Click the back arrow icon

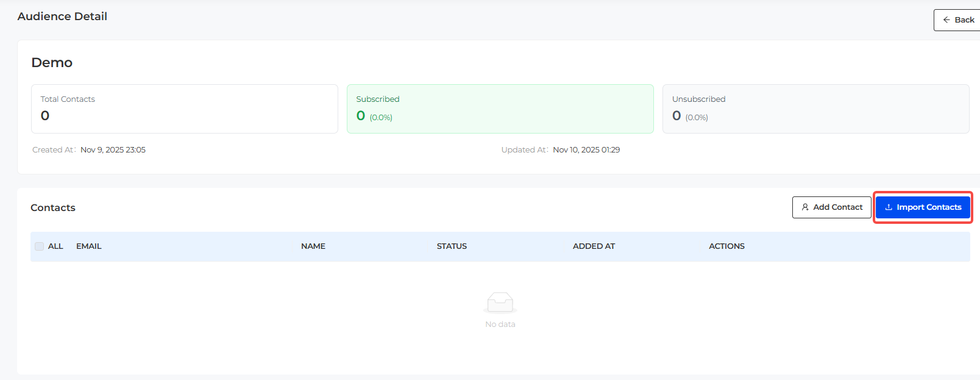(x=946, y=20)
